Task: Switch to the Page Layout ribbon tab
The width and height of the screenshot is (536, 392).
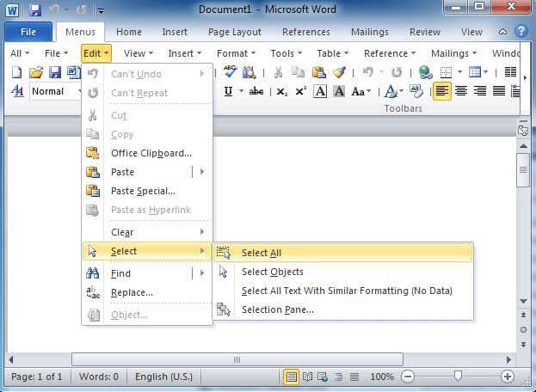Action: pos(234,32)
